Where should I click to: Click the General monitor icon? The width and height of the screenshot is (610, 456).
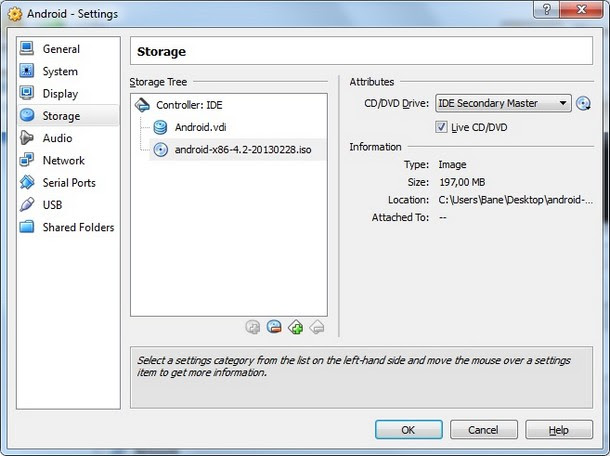[27, 48]
